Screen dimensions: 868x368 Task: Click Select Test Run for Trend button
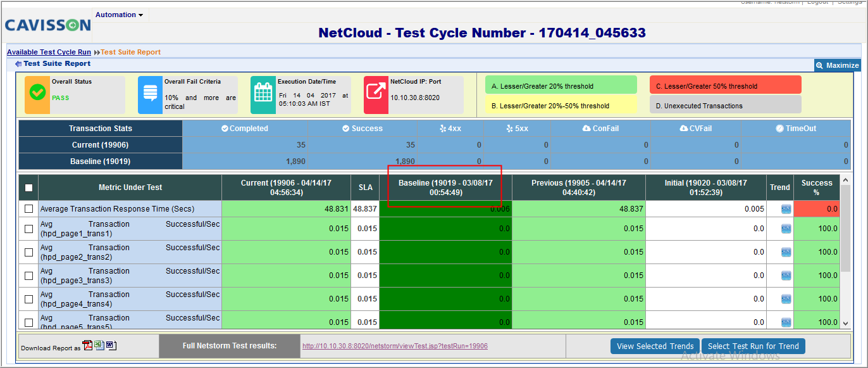(x=753, y=346)
